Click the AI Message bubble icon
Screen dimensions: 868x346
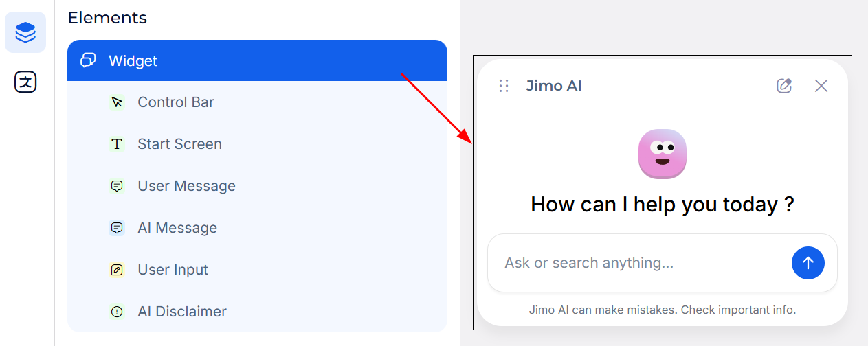pos(117,228)
